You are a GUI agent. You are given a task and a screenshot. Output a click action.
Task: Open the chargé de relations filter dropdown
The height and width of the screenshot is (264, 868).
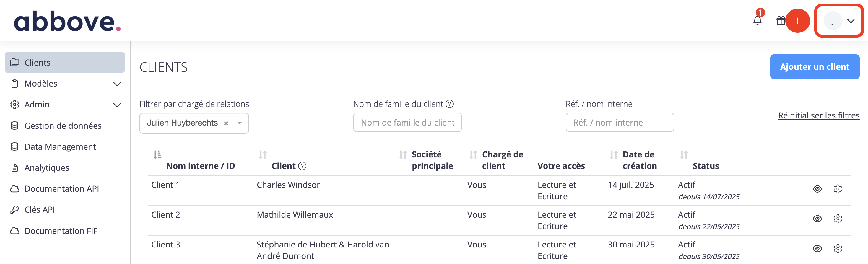click(x=239, y=123)
